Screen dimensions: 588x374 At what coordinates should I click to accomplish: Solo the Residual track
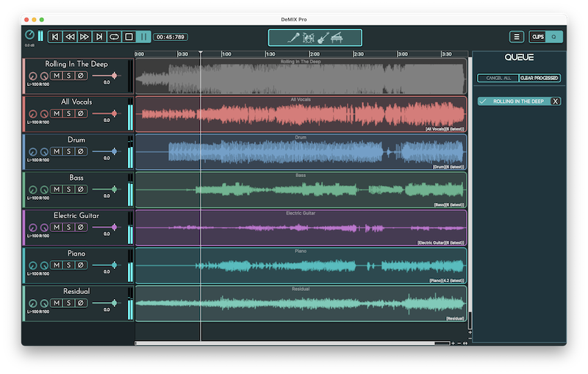pos(68,303)
